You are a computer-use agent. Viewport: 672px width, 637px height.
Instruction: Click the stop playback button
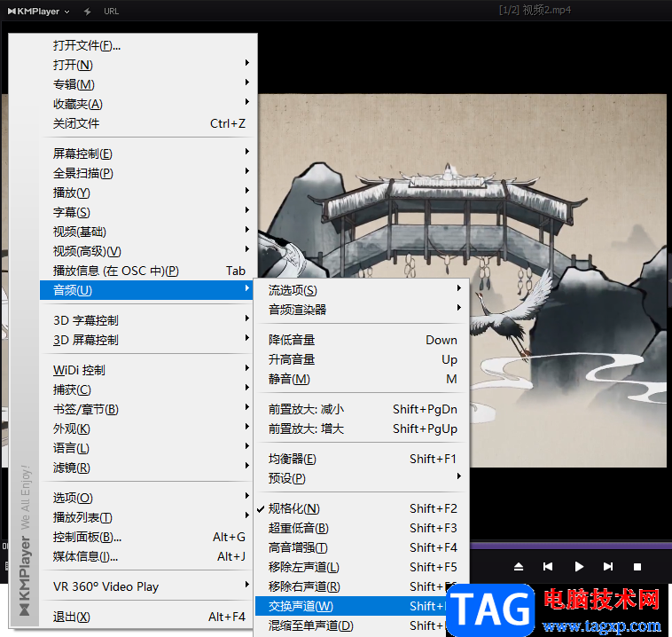pos(637,567)
